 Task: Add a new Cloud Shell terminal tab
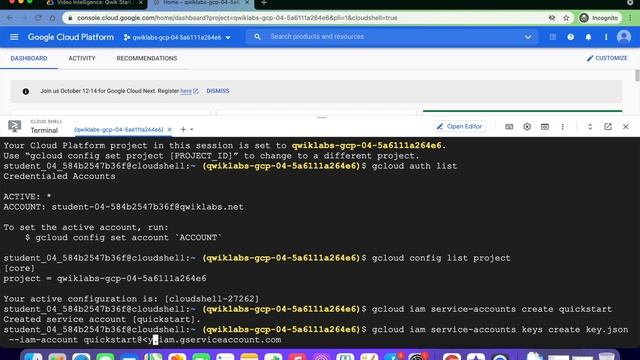coord(183,129)
